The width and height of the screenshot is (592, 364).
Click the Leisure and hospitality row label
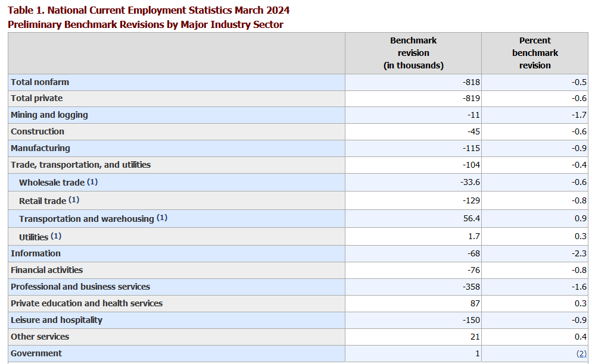point(57,320)
